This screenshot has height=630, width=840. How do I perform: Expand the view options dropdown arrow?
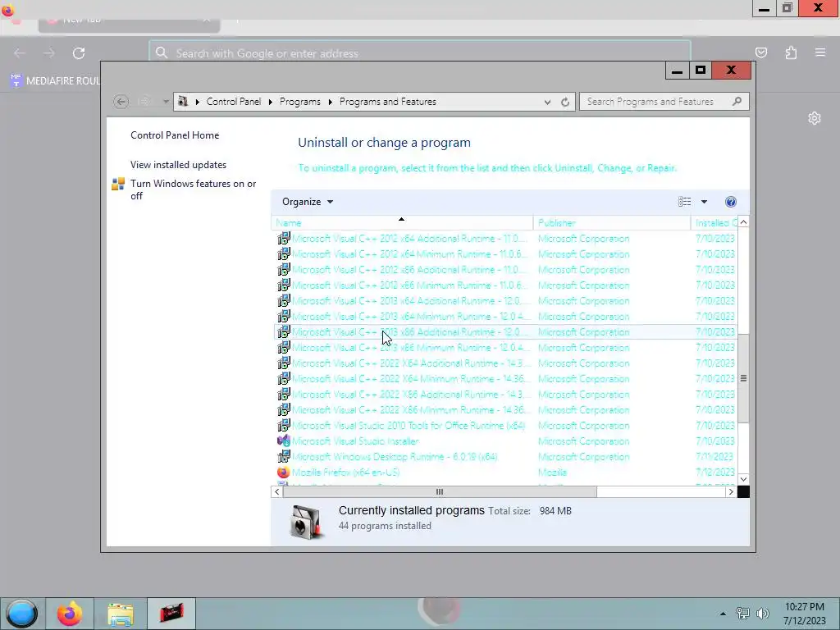tap(704, 202)
